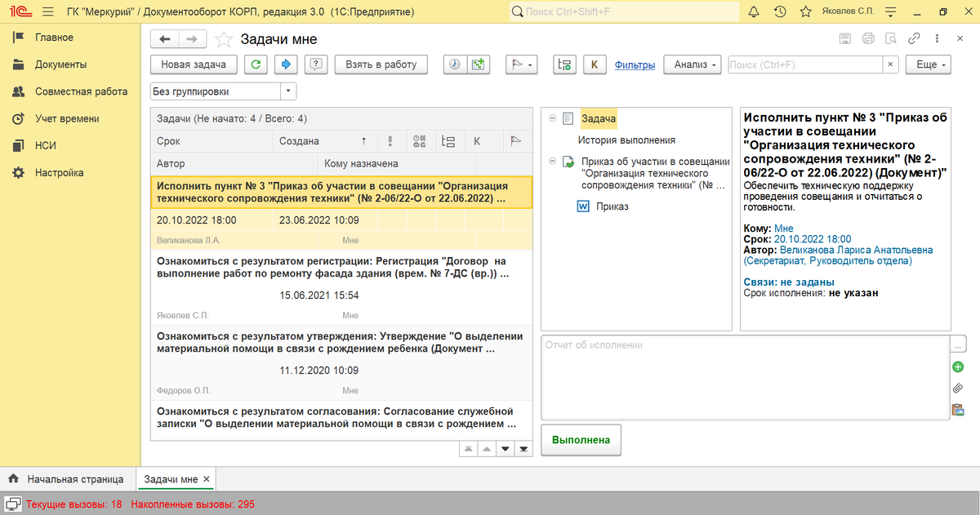Viewport: 980px width, 515px height.
Task: Open Главное section in sidebar
Action: pos(54,38)
